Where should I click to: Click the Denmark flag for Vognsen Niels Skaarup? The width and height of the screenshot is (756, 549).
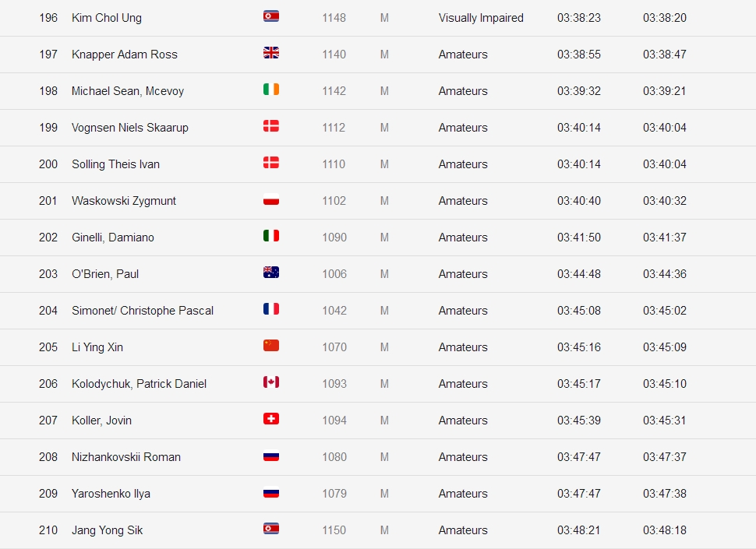[271, 126]
